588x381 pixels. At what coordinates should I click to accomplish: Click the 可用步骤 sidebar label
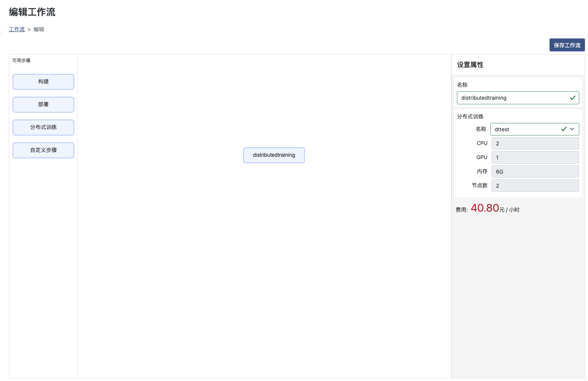21,61
